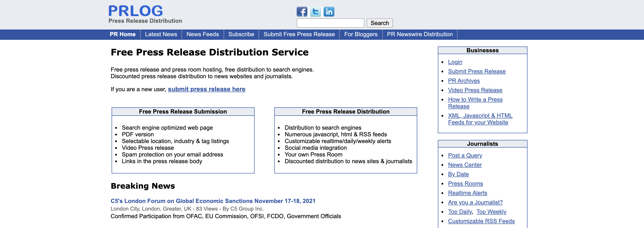
Task: Open PR Newswire Distribution
Action: point(419,34)
